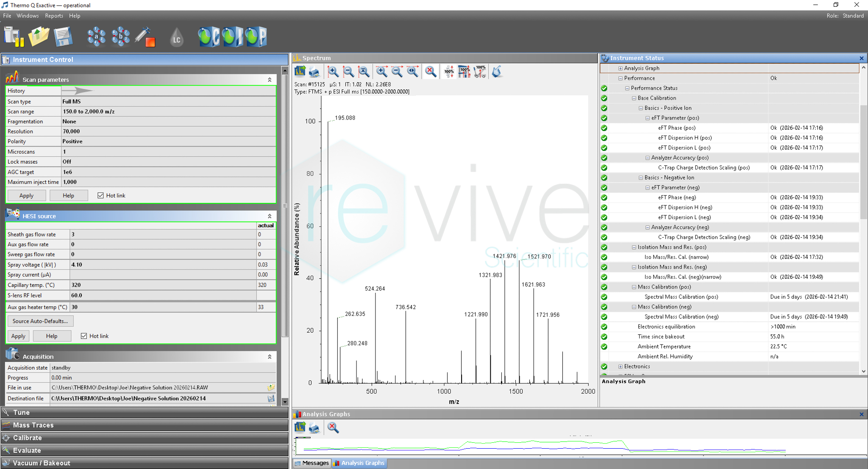Click the printer icon in Spectrum toolbar

pyautogui.click(x=314, y=72)
